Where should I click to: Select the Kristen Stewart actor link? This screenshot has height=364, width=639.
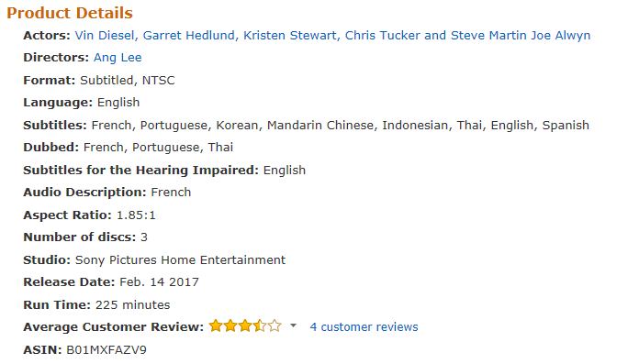coord(290,36)
